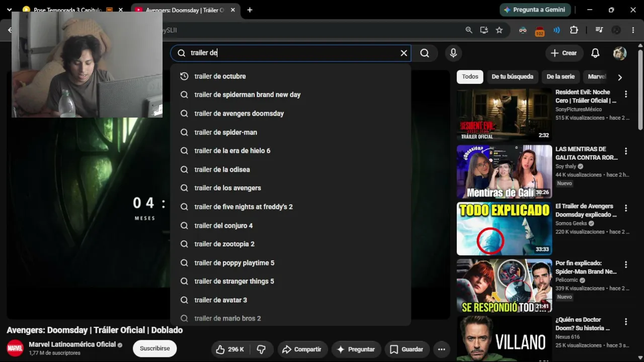Open the account avatar menu
This screenshot has width=644, height=362.
[620, 53]
